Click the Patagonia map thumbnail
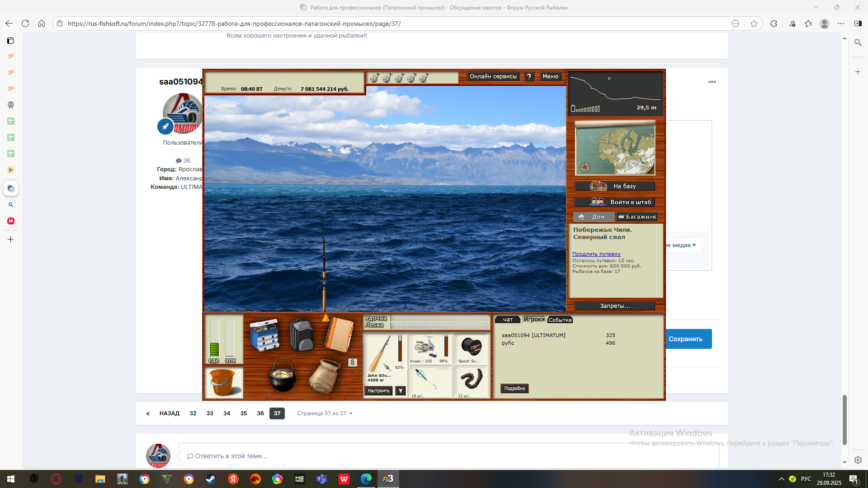Screen dimensions: 868x488 [615, 150]
